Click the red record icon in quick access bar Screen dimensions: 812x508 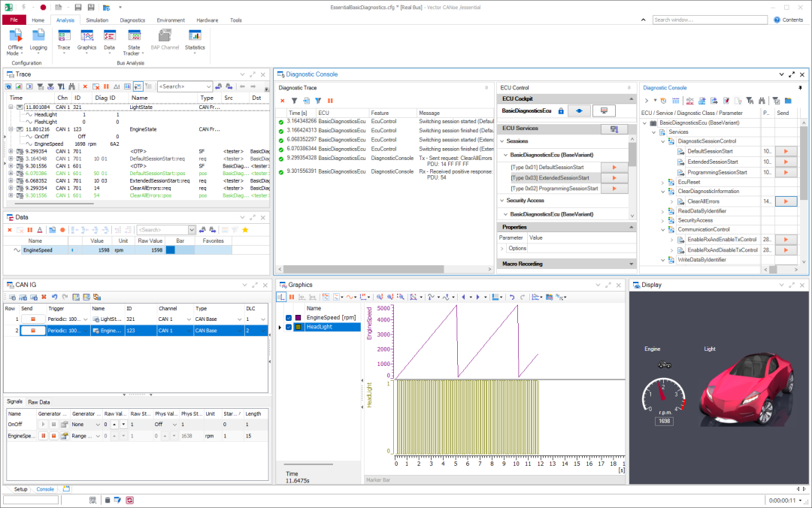tap(43, 8)
